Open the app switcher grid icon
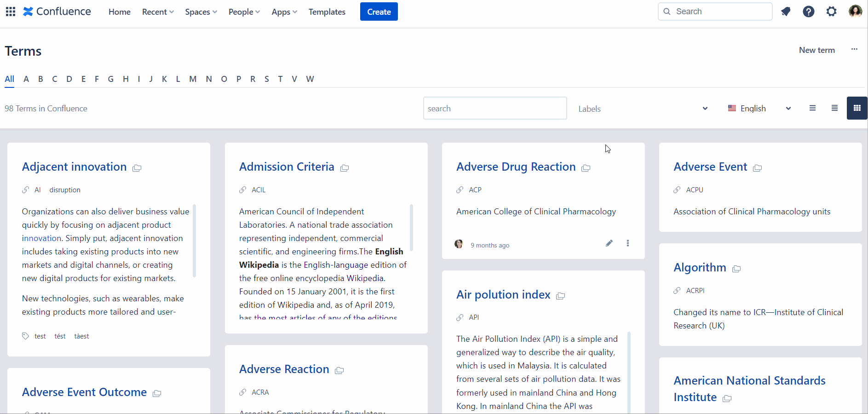Viewport: 868px width, 414px height. pos(10,11)
